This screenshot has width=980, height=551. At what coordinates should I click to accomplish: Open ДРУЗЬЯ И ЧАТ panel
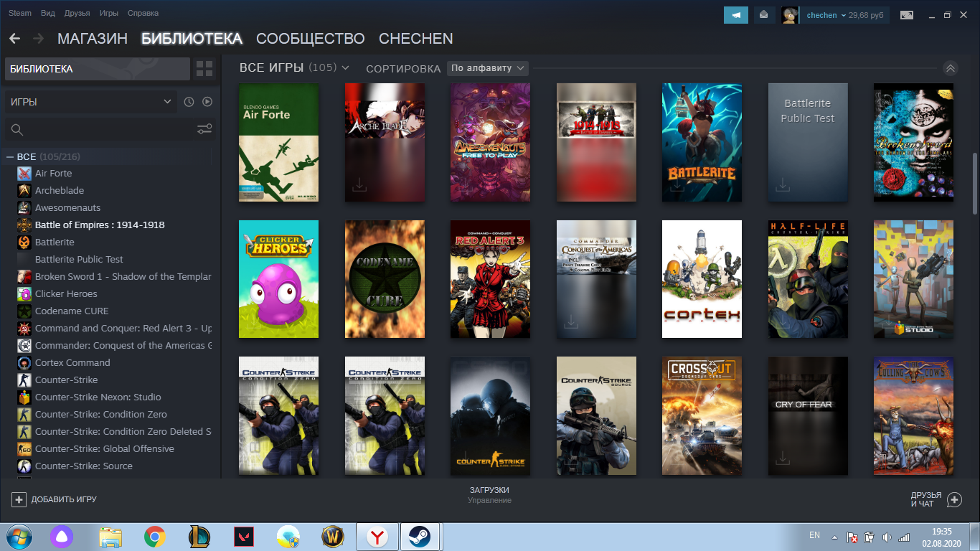(x=936, y=499)
